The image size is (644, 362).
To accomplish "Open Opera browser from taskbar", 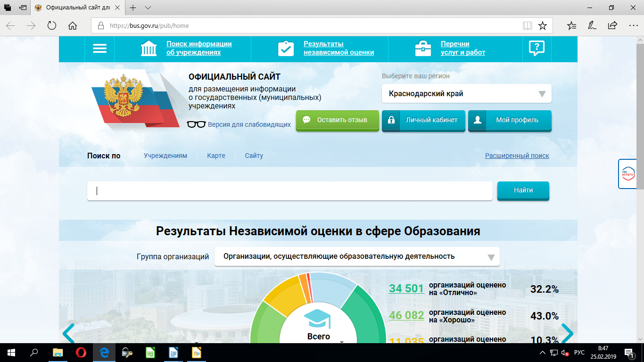I will [x=81, y=352].
